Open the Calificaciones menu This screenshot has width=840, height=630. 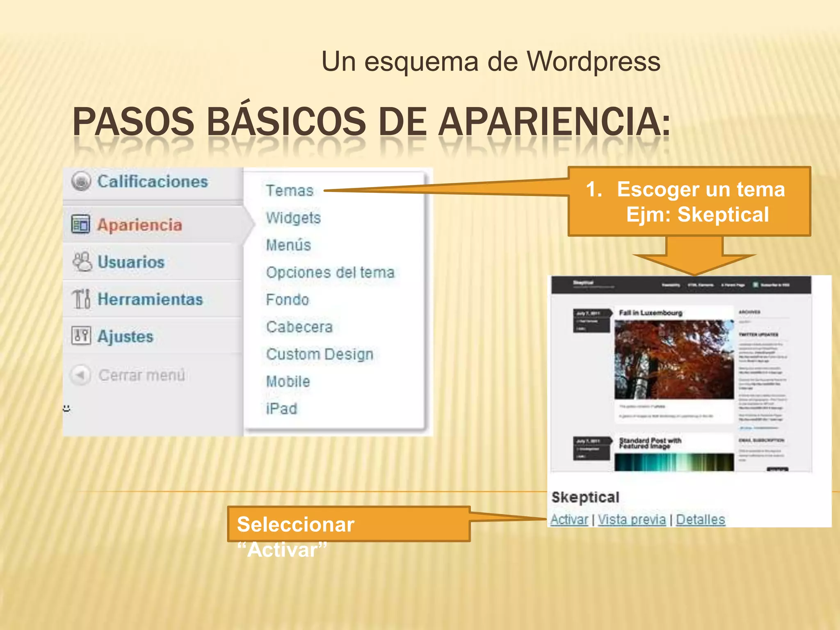click(x=153, y=181)
